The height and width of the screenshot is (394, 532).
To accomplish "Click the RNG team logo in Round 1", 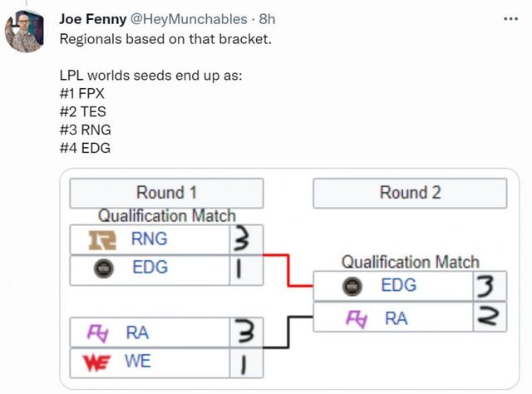I will pyautogui.click(x=102, y=240).
